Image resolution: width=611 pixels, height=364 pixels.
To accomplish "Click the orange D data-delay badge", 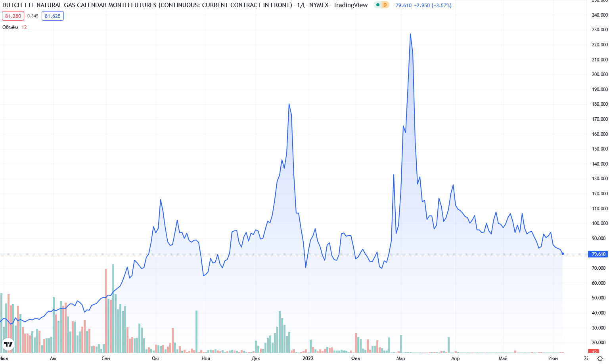I will point(385,5).
